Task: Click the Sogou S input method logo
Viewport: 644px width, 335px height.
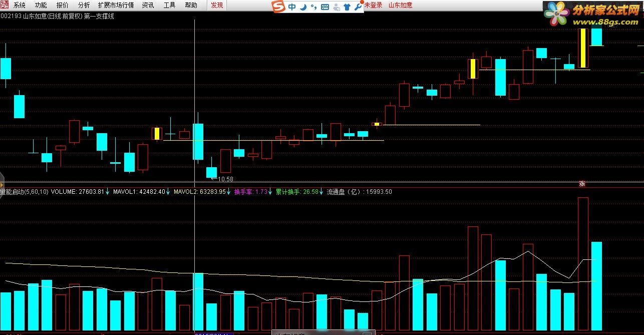Action: (278, 7)
